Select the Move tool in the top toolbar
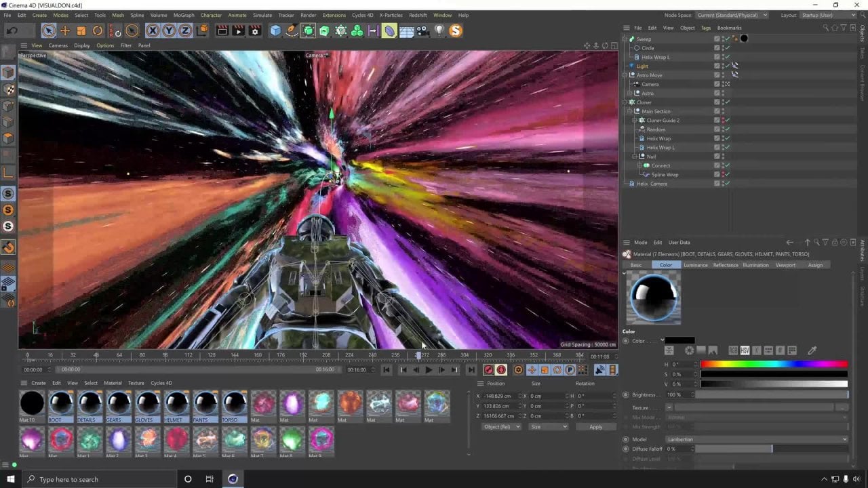This screenshot has height=488, width=868. click(x=65, y=30)
